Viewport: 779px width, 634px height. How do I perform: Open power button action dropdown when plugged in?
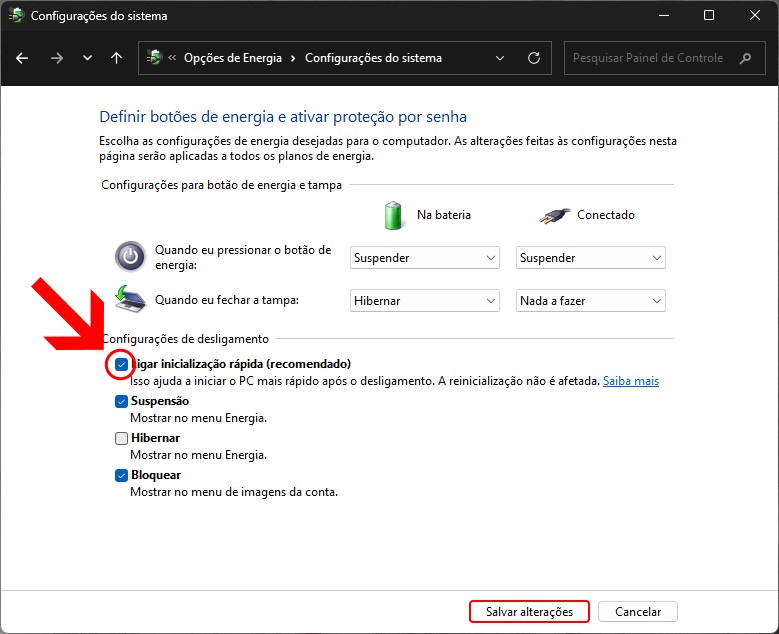coord(591,258)
